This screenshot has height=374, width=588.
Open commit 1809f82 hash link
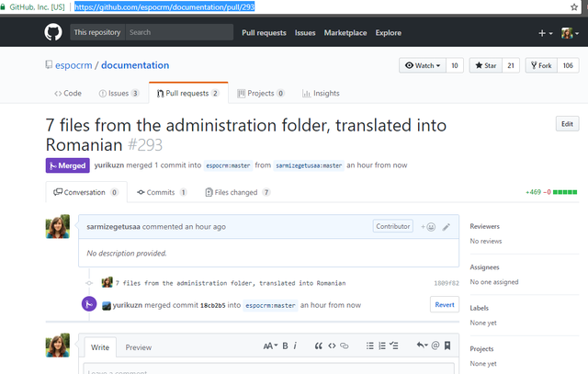(x=447, y=283)
